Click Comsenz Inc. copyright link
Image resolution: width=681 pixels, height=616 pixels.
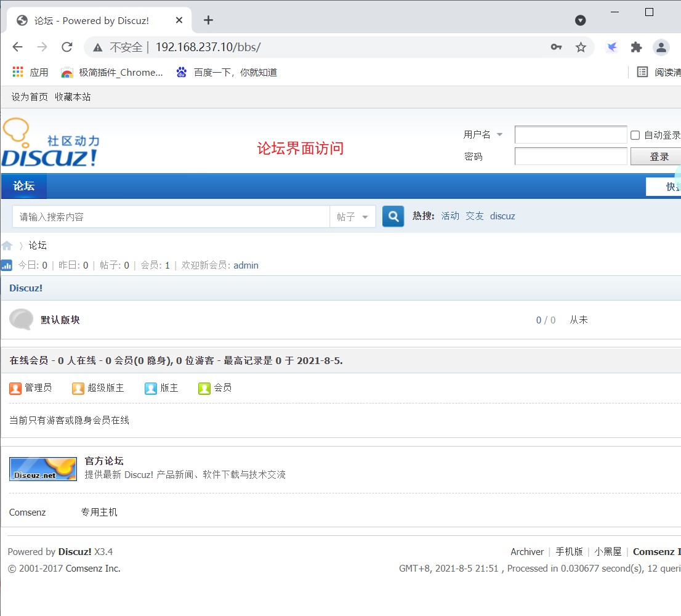click(92, 568)
